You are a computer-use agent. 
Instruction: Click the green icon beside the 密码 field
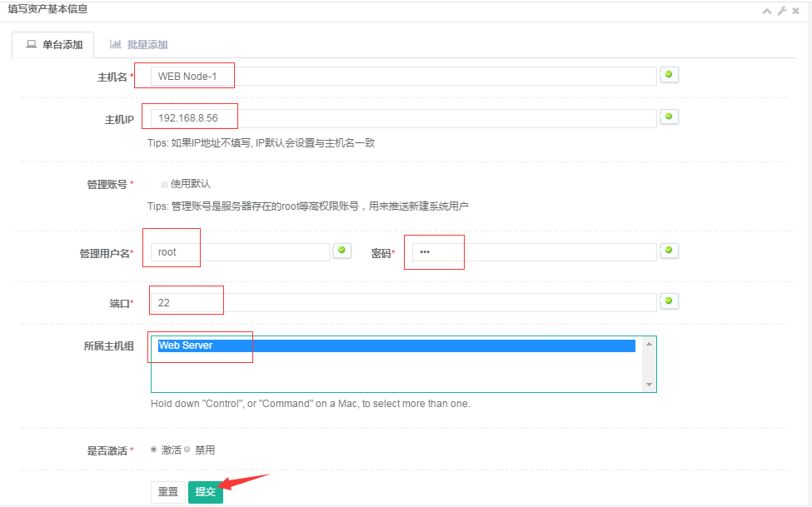click(x=669, y=251)
